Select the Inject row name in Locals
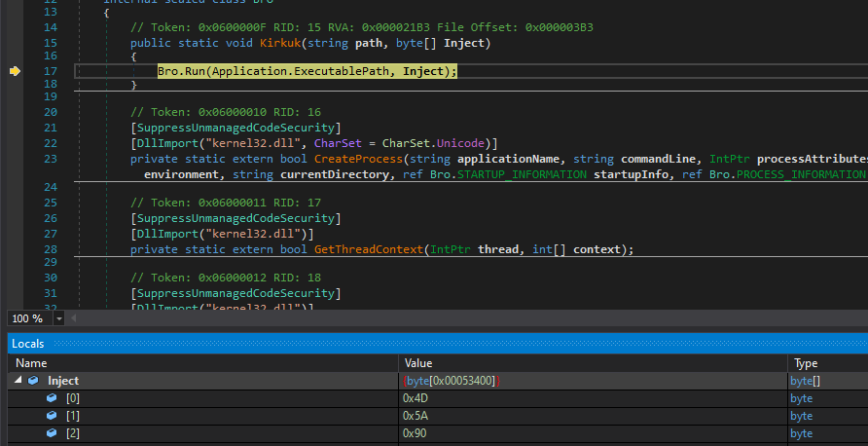The width and height of the screenshot is (868, 446). click(63, 381)
